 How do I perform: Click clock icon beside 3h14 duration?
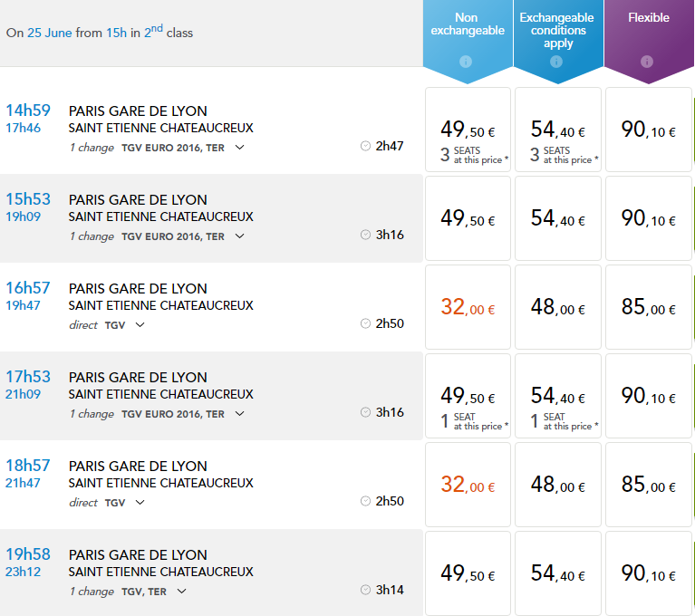point(365,590)
